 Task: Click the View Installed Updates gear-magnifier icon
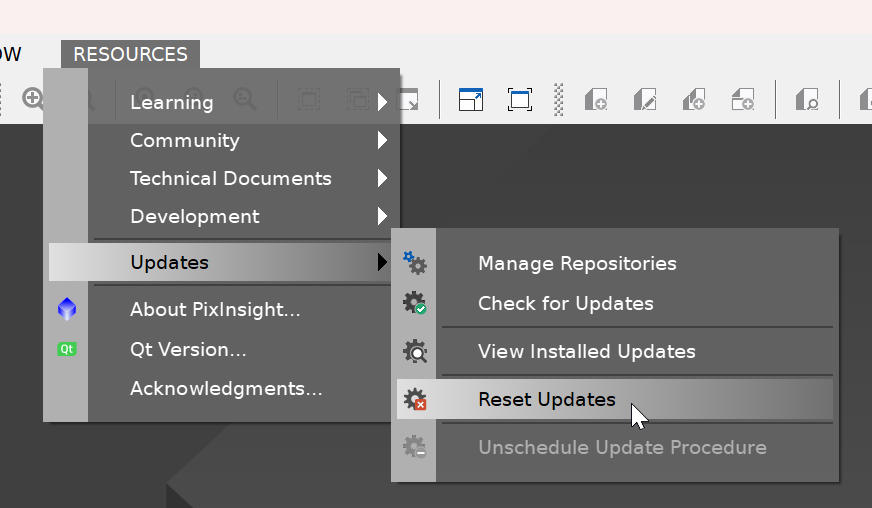coord(415,352)
